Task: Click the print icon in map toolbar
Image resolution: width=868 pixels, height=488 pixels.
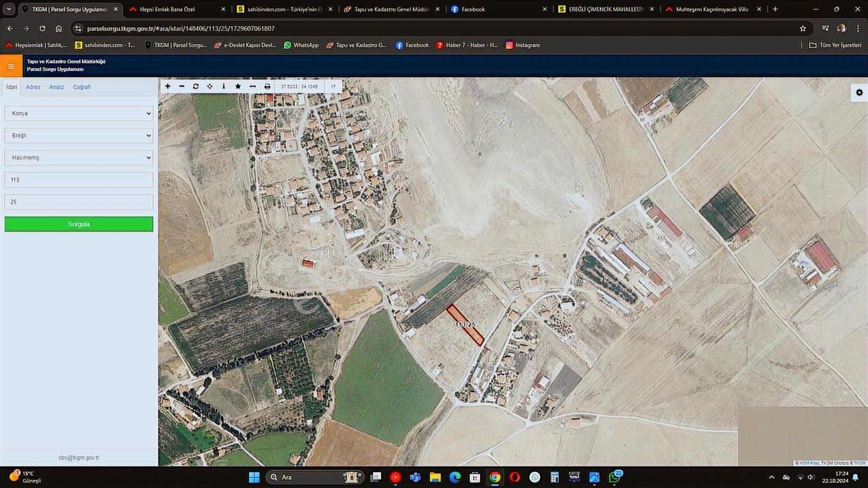Action: (267, 86)
